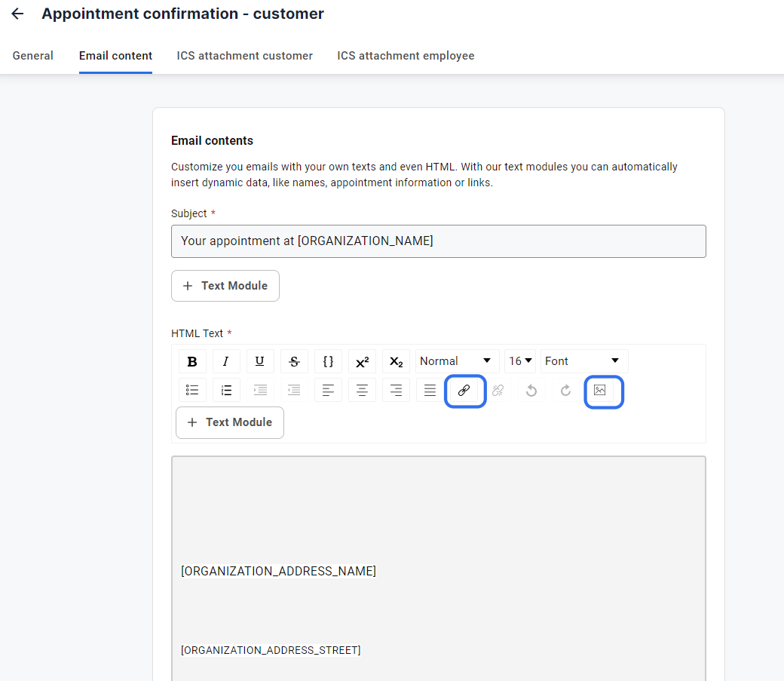Align text to the right
Screen dimensions: 784x681
click(x=396, y=391)
